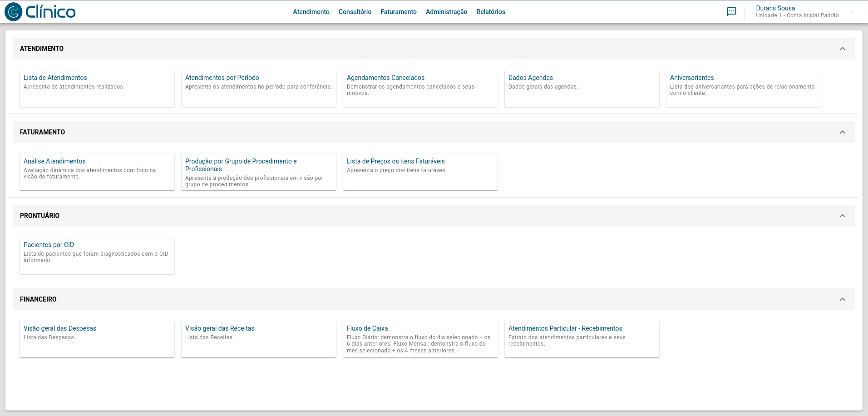Click the Clínico logo icon
The height and width of the screenshot is (416, 868).
tap(14, 12)
